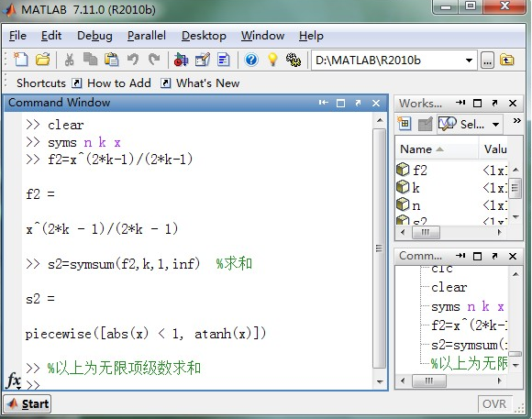
Task: Create new variable icon in Workspace
Action: pos(405,124)
